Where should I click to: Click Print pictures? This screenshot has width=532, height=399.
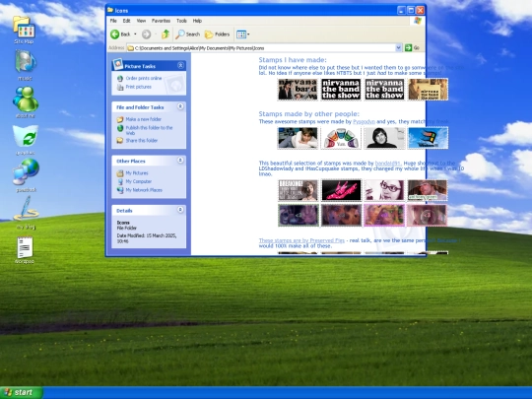coord(139,87)
